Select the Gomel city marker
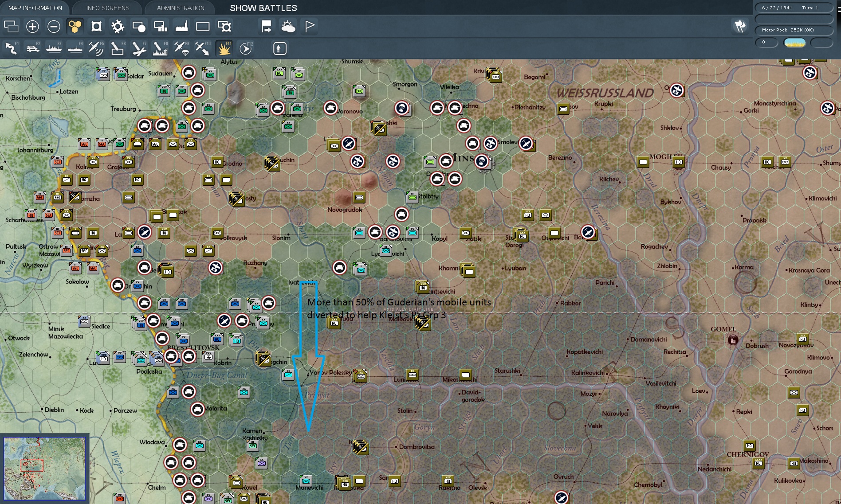 click(x=733, y=340)
